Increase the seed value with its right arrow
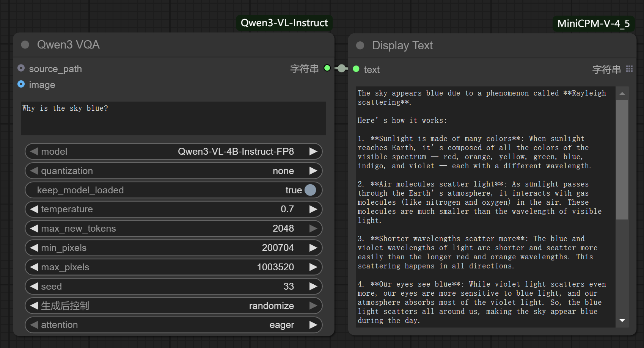This screenshot has height=348, width=644. [x=314, y=286]
